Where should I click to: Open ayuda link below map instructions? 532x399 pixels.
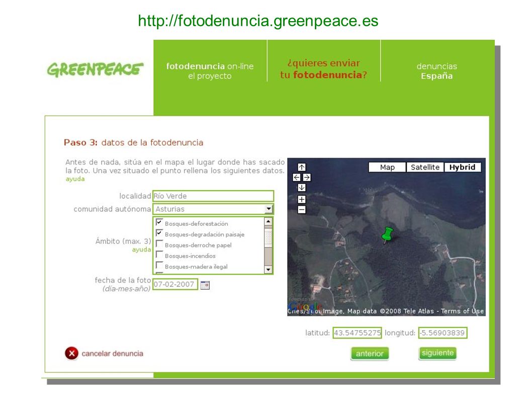click(x=75, y=179)
